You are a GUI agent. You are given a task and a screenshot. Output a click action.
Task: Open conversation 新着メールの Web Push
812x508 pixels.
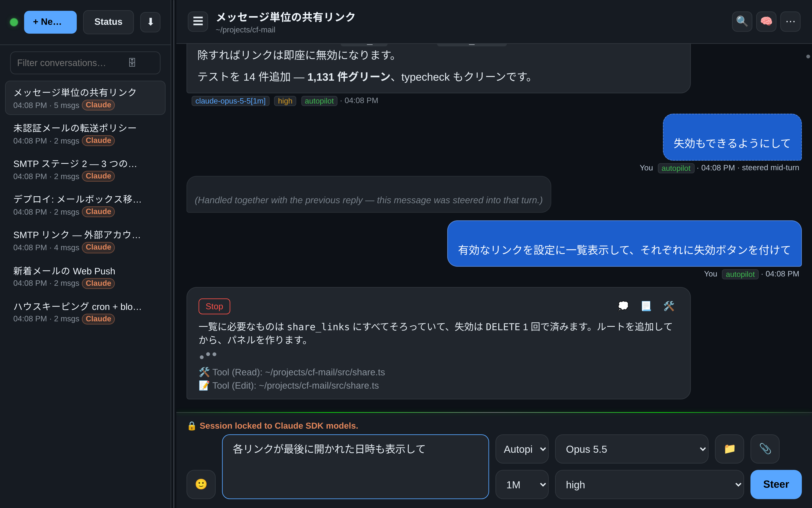[85, 276]
